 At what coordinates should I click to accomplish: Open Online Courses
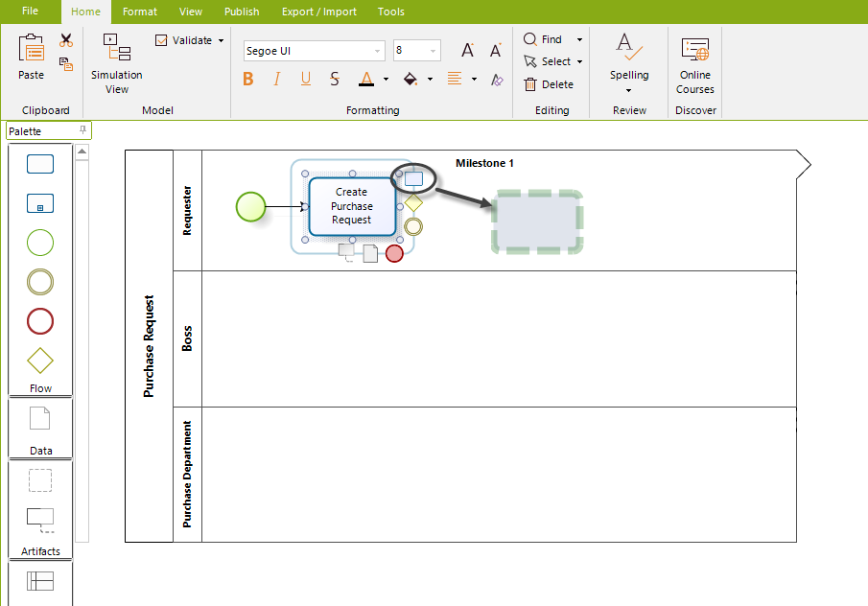pyautogui.click(x=695, y=65)
